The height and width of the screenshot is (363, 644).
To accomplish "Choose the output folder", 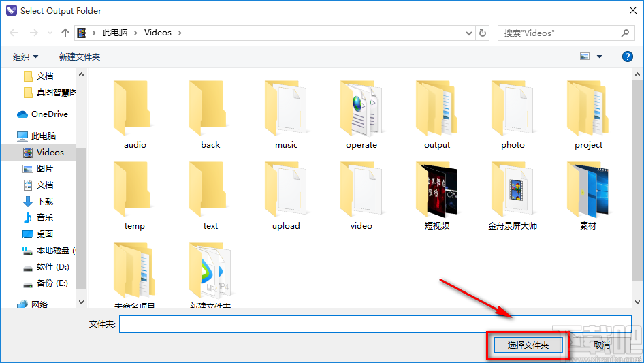I will pos(437,115).
